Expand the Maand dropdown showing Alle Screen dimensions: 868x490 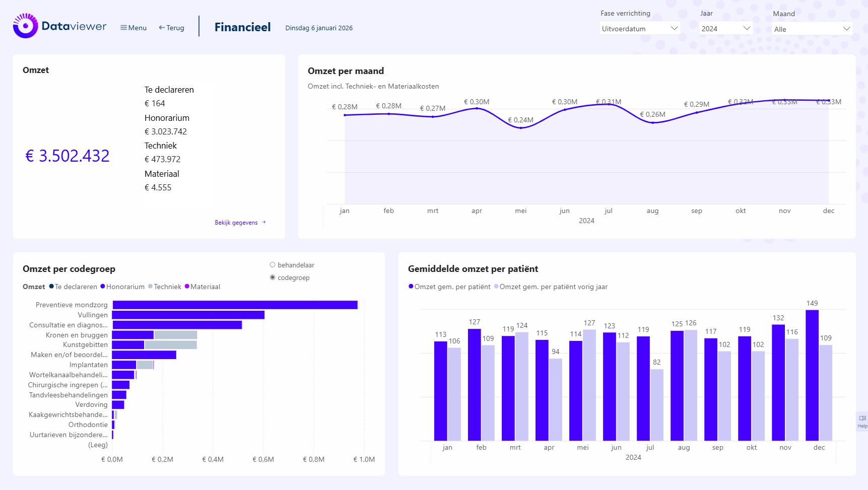(846, 29)
